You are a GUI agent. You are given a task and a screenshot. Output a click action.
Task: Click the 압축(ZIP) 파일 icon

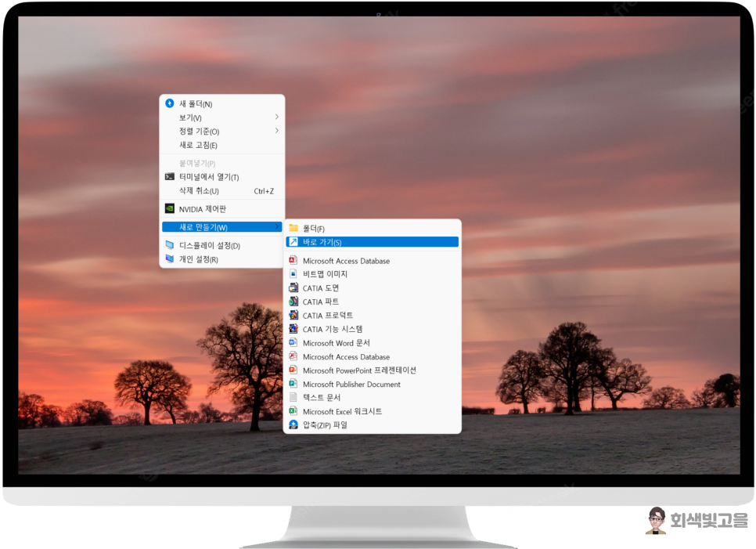click(293, 424)
